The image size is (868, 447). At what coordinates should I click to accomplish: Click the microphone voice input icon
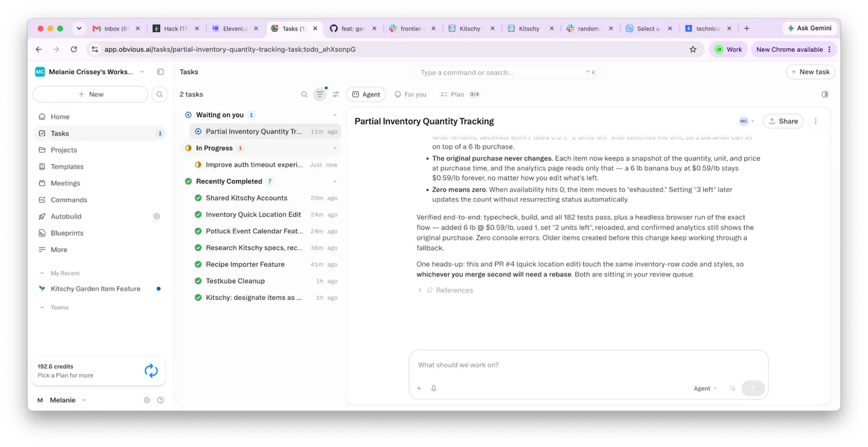[433, 389]
